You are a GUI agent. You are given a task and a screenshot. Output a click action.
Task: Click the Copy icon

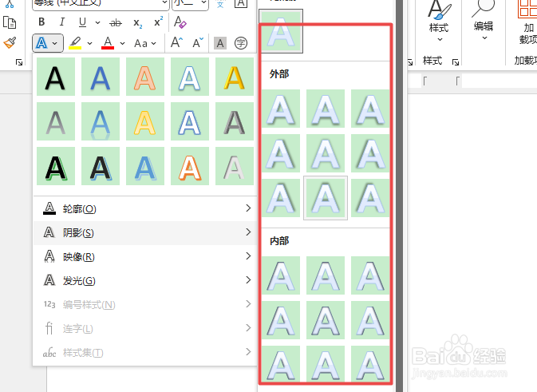pos(10,22)
